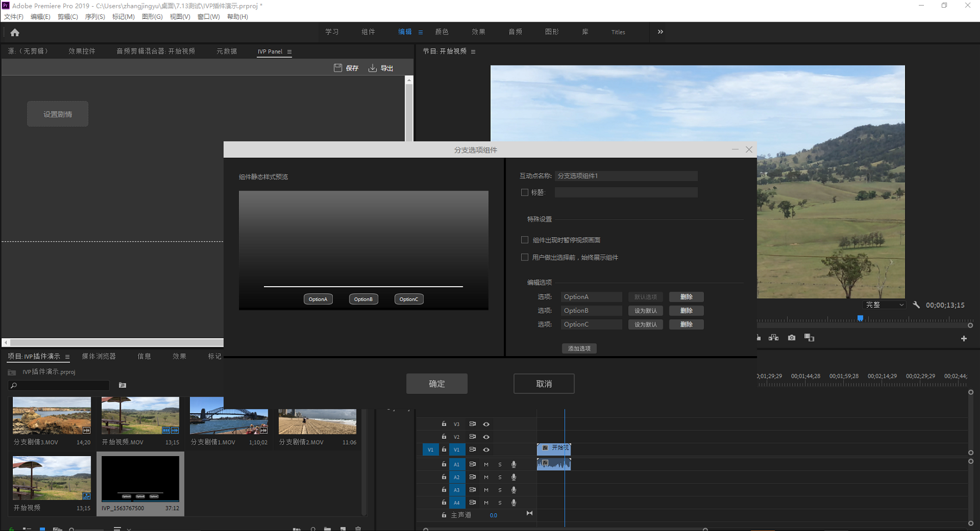This screenshot has height=531, width=980.
Task: Set OptionB as default
Action: [646, 310]
